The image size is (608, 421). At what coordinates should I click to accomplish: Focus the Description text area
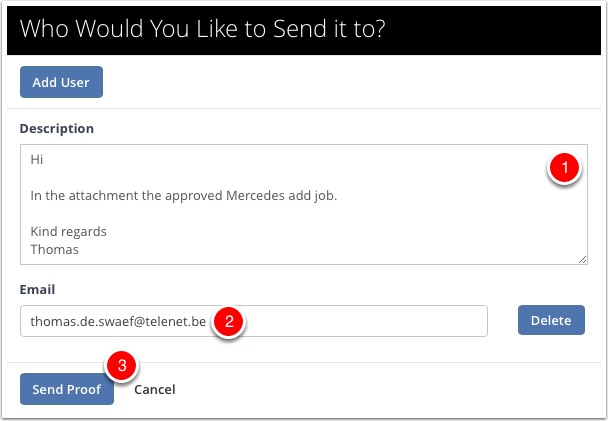click(304, 205)
